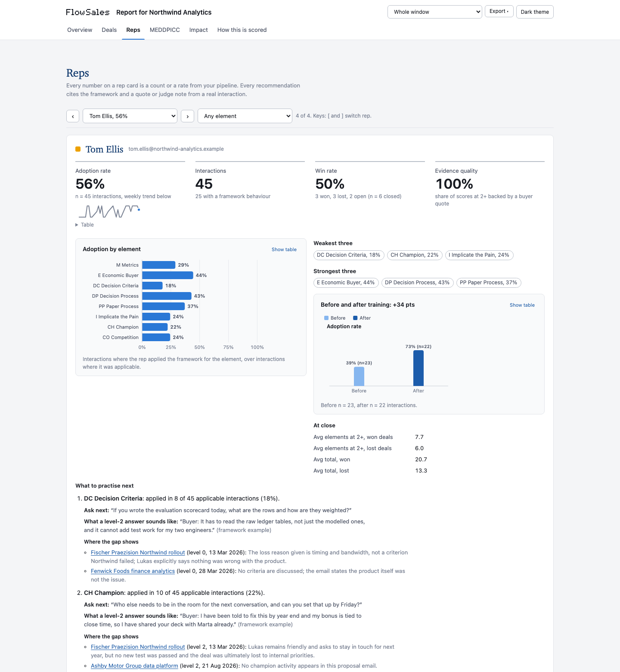Open the rep selector showing Tom Ellis, 56%
The image size is (620, 672).
point(130,116)
